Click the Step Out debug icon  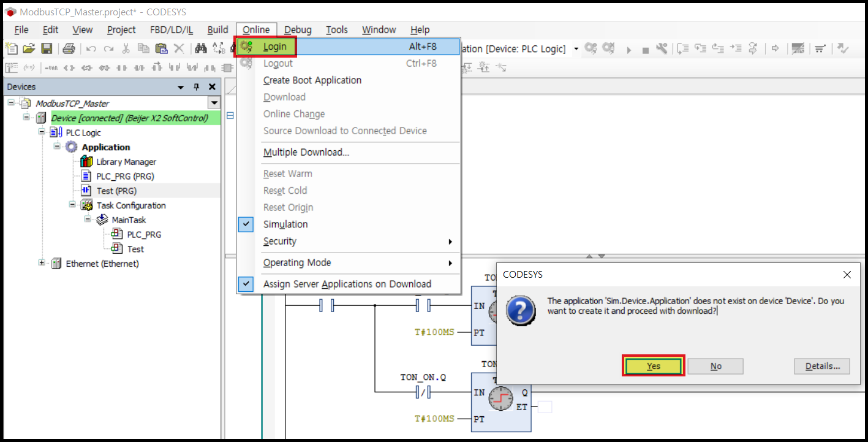click(x=719, y=48)
